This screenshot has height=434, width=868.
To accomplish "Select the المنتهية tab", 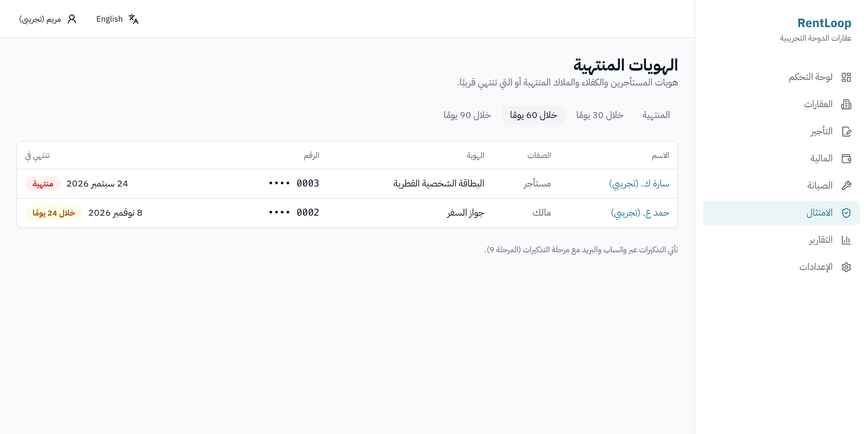I will pyautogui.click(x=656, y=115).
